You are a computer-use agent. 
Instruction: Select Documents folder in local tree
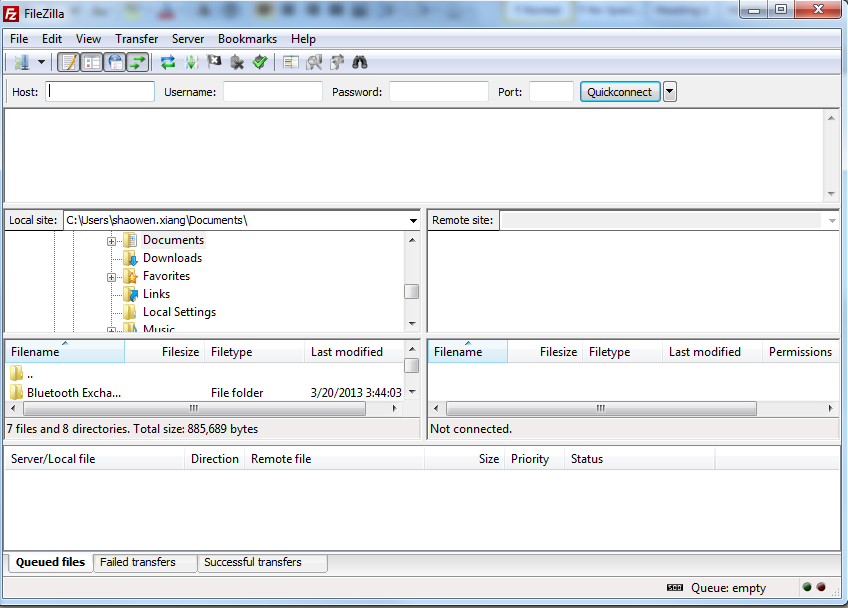click(173, 240)
